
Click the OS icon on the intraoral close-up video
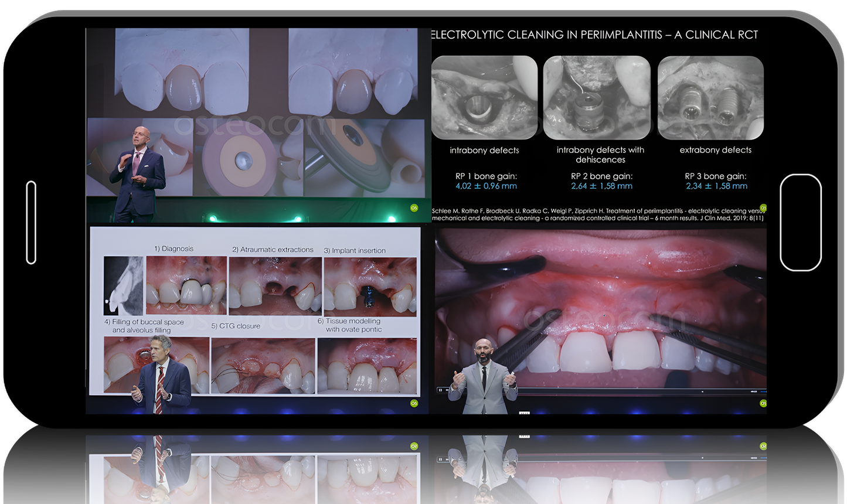point(763,403)
